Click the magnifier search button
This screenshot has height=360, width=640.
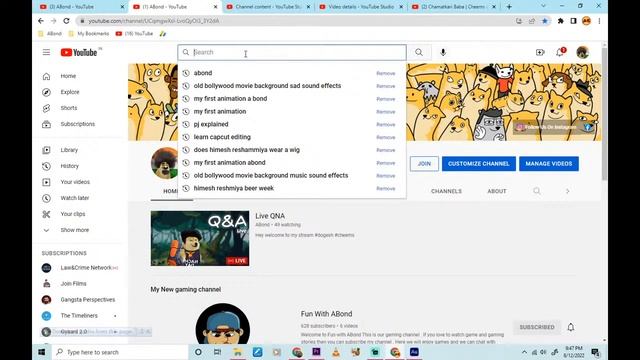coord(419,52)
